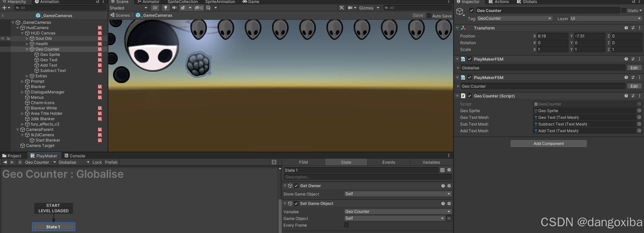
Task: Open the SpriteCollection tab
Action: 183,2
